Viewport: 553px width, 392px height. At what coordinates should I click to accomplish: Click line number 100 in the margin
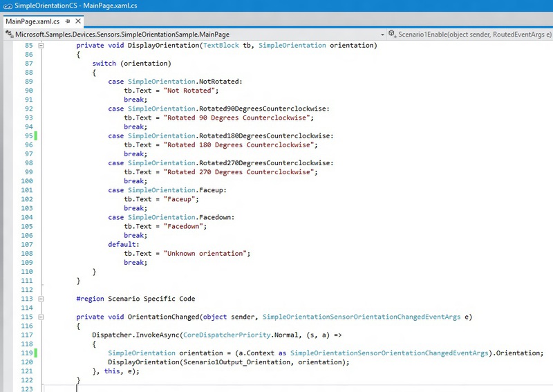point(27,181)
